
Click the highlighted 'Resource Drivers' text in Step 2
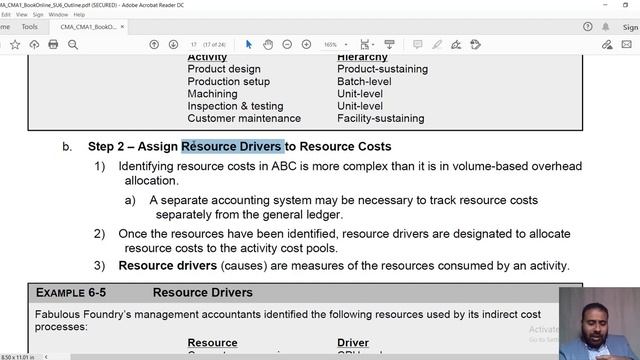(233, 146)
